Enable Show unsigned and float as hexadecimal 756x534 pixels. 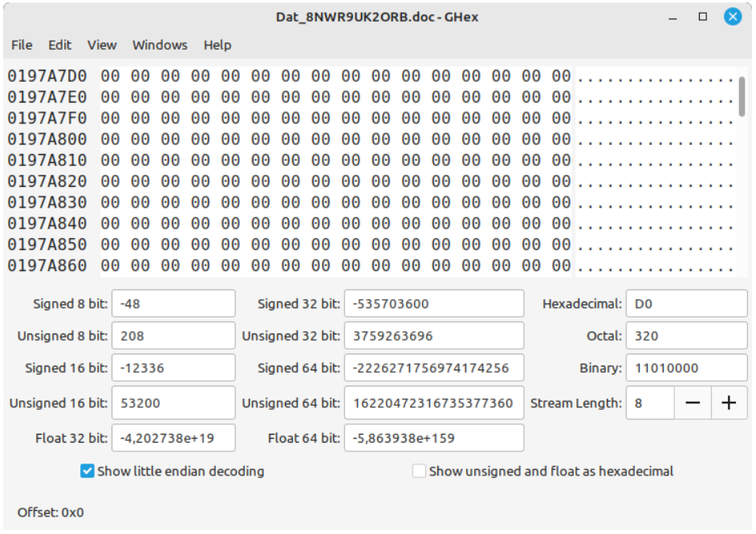[419, 471]
